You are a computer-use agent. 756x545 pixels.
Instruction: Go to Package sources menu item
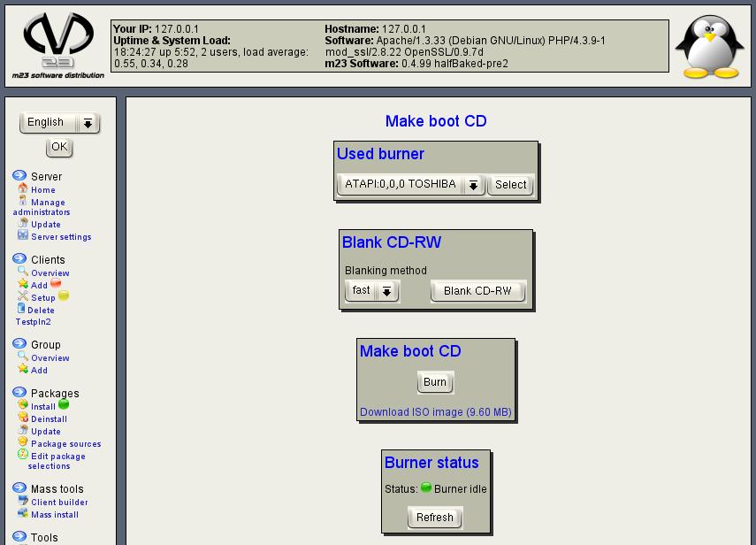65,444
